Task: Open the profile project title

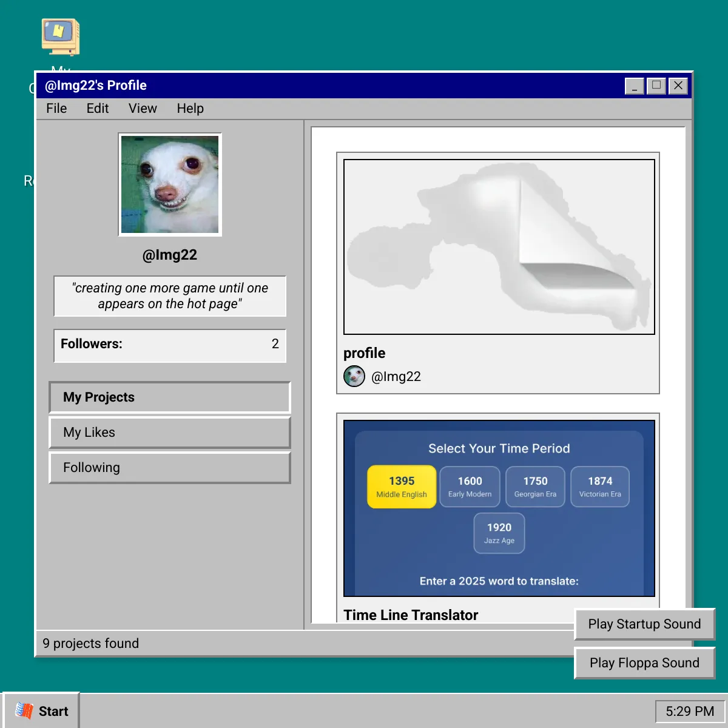Action: (x=364, y=353)
